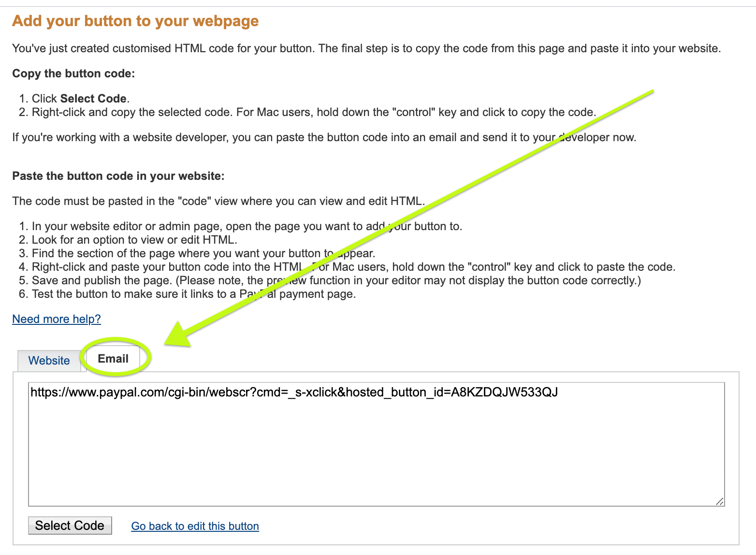Select the Email tab
The width and height of the screenshot is (756, 555).
point(113,359)
